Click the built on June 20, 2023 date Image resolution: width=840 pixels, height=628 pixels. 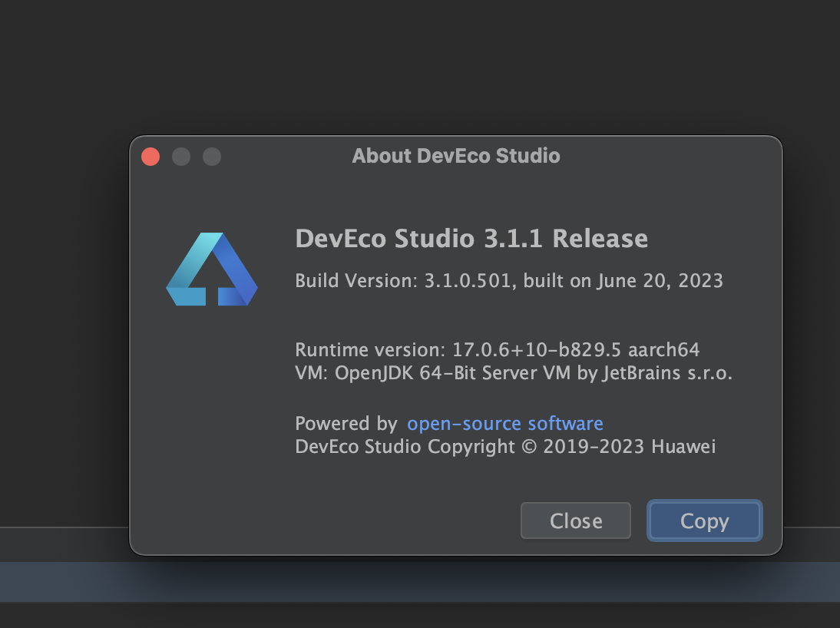coord(623,281)
